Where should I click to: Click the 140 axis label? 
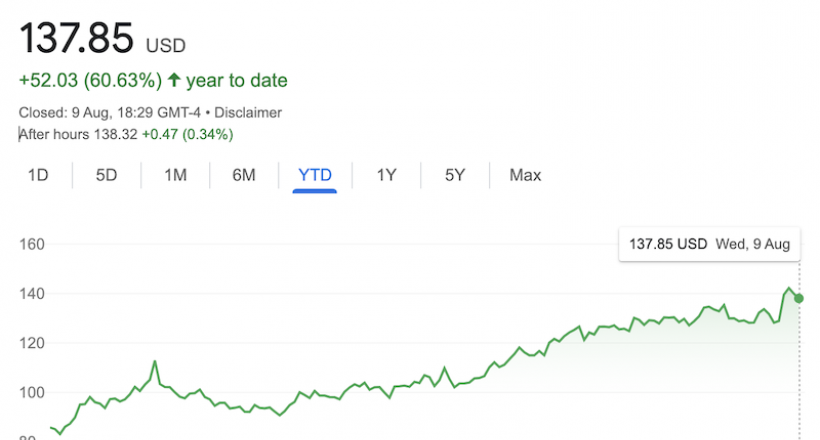(x=32, y=294)
